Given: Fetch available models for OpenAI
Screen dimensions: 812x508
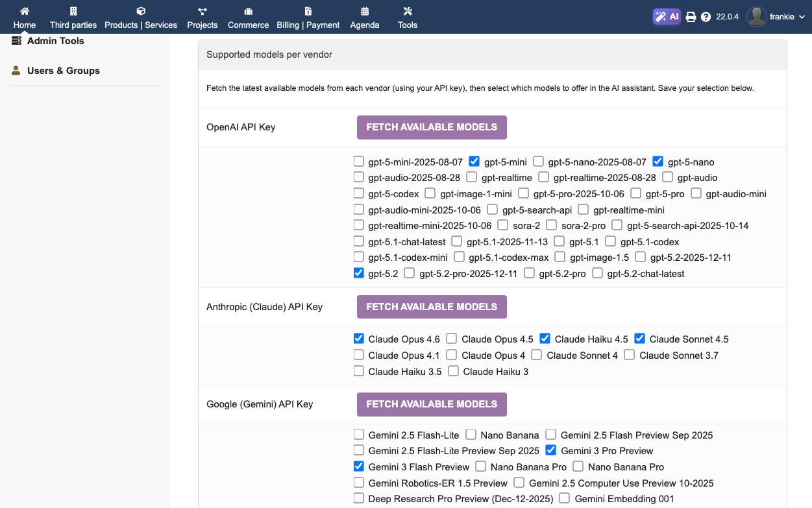Looking at the screenshot, I should [x=432, y=127].
